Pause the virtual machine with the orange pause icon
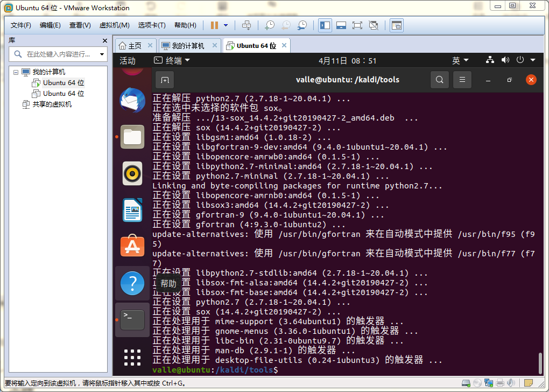 214,25
